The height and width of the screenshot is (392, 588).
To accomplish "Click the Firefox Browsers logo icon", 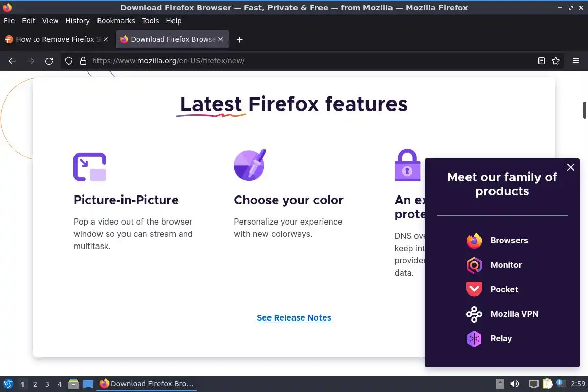I will [x=474, y=240].
